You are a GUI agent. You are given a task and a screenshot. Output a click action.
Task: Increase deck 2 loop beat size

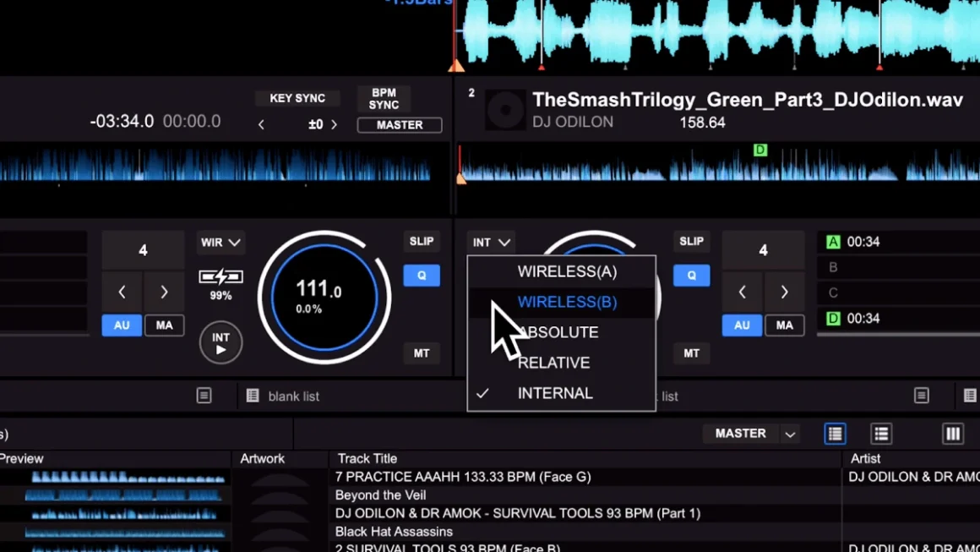click(x=784, y=292)
